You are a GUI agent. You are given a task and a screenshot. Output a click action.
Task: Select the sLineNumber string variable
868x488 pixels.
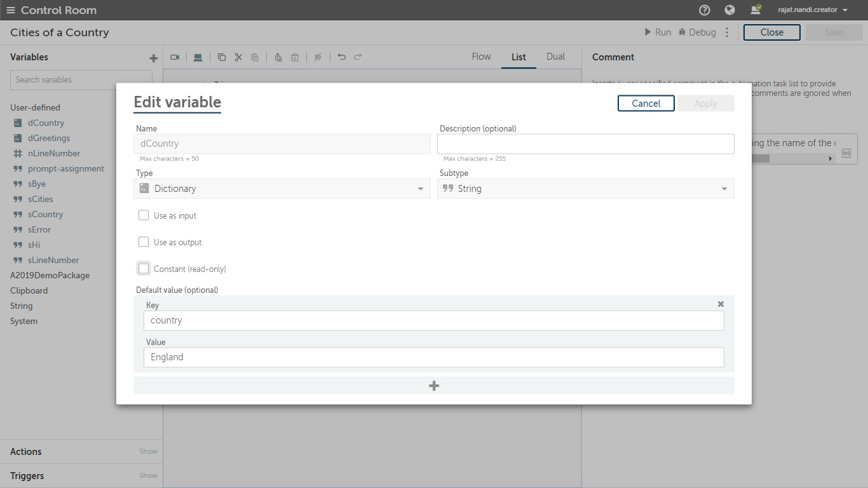pyautogui.click(x=53, y=260)
